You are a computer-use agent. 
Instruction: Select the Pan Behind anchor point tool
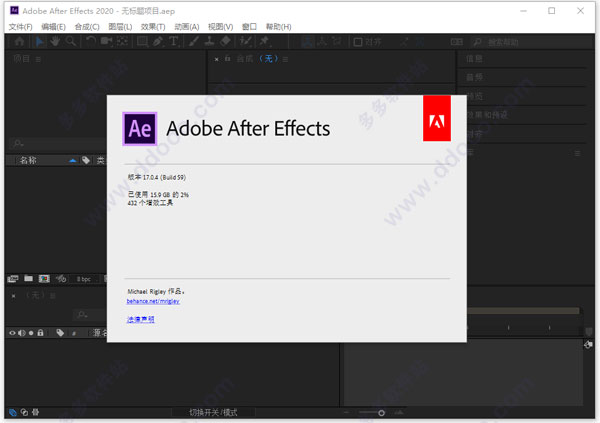pos(122,41)
